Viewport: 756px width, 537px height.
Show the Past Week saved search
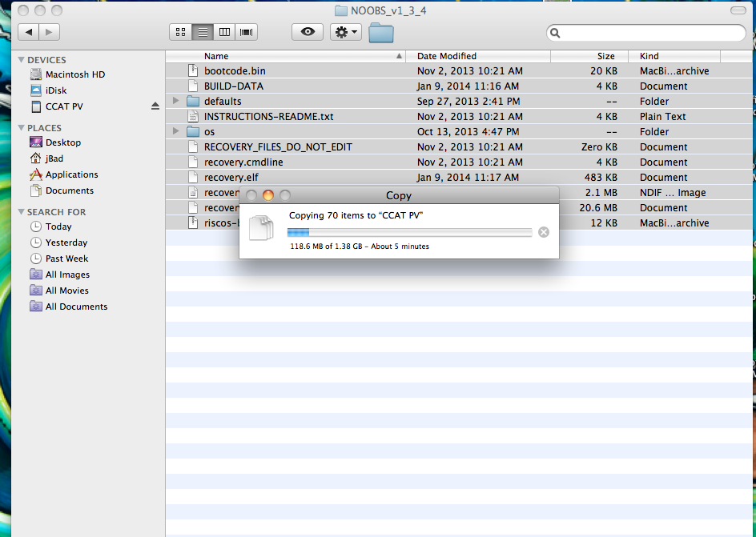66,258
